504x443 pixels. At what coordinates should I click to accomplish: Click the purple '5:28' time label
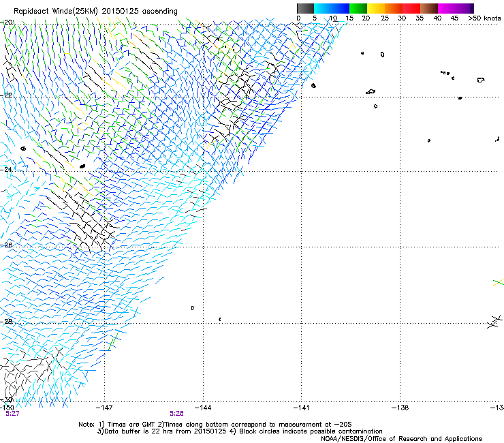(x=177, y=414)
